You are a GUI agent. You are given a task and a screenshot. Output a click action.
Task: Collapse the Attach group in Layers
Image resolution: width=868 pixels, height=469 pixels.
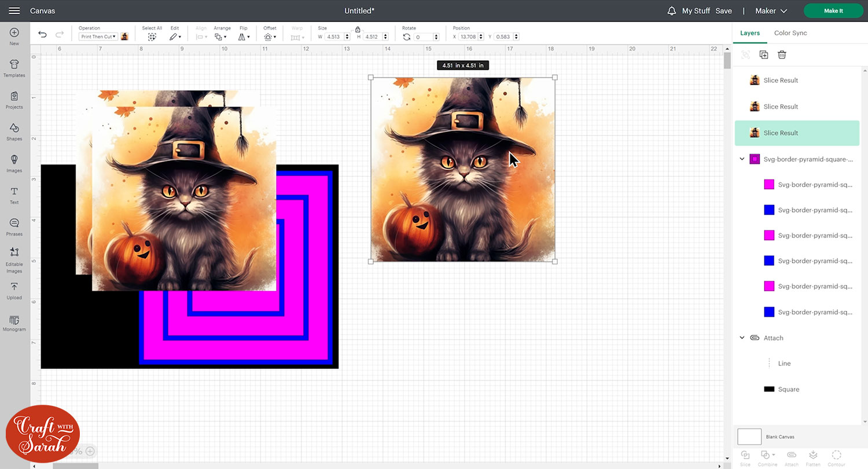(742, 338)
